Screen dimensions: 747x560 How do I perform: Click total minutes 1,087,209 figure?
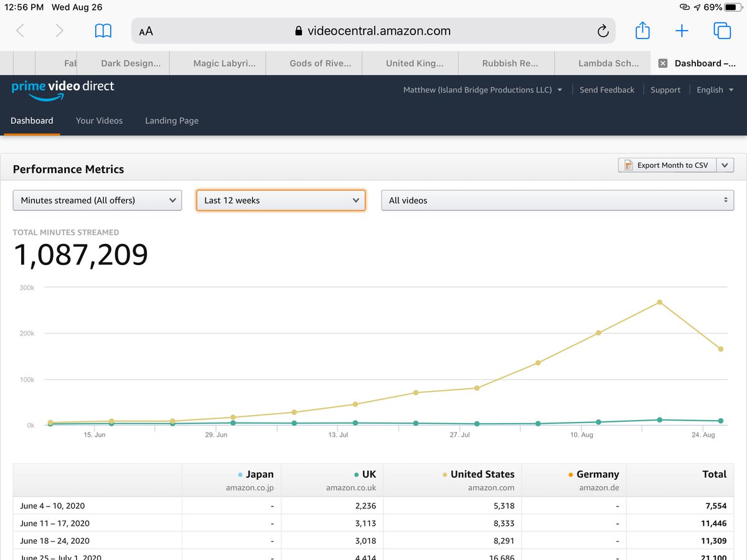(x=81, y=254)
